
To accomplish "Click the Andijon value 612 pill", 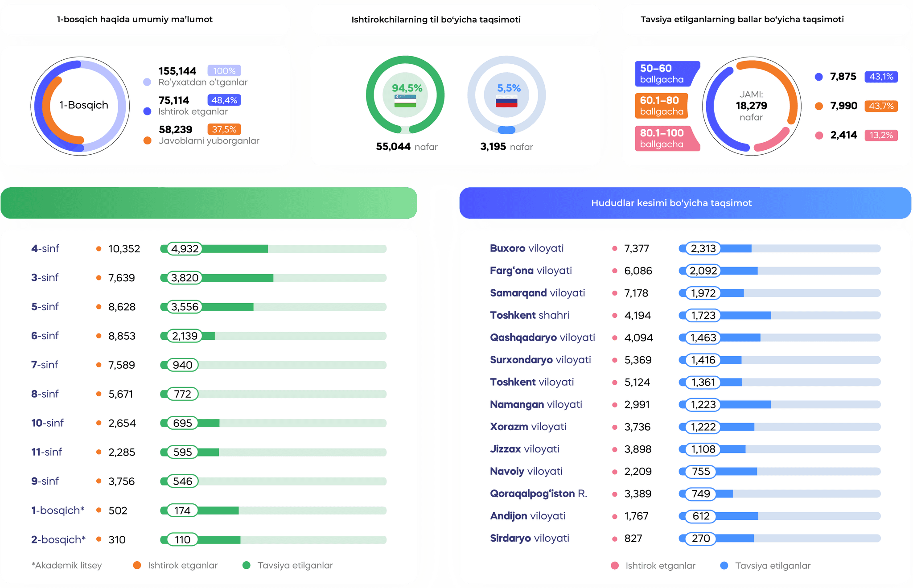I will click(701, 516).
